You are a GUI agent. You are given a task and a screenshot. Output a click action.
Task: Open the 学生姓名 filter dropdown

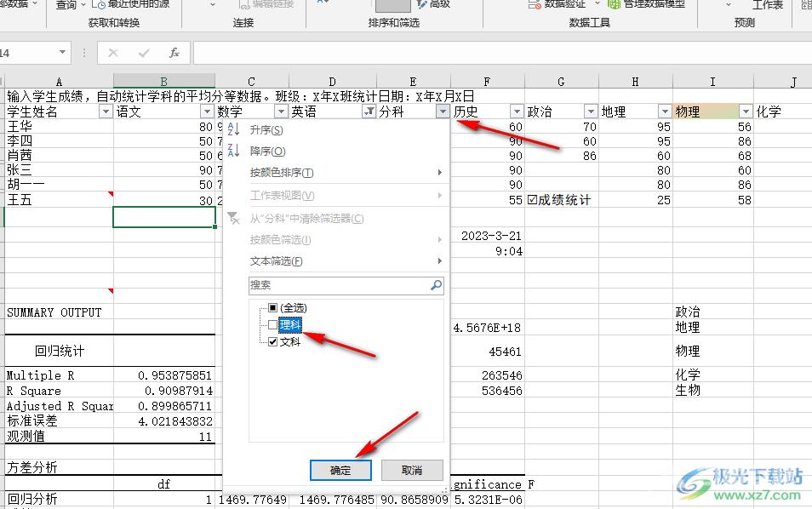point(106,112)
